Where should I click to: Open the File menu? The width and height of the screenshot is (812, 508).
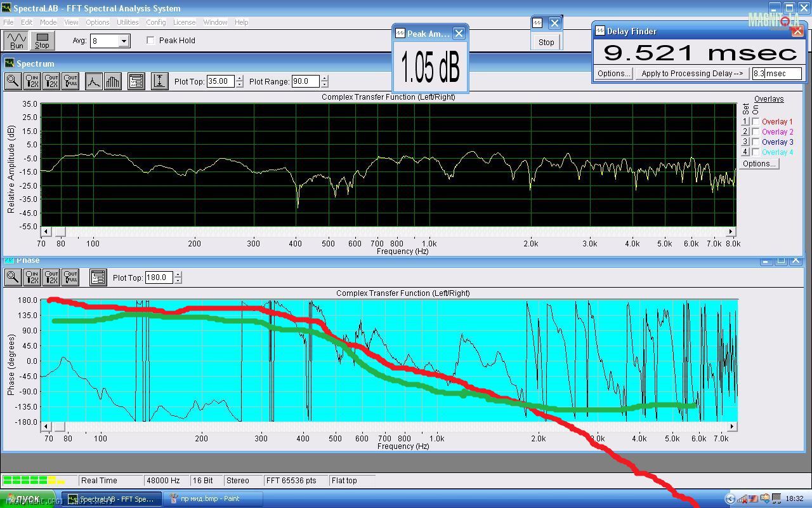pos(8,22)
